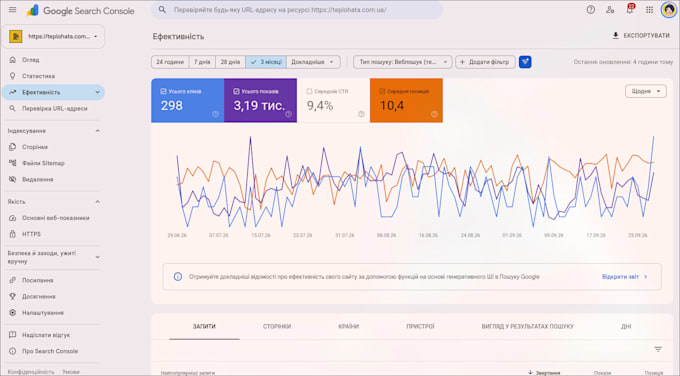Click the search magnifier icon in URL bar
Image resolution: width=680 pixels, height=376 pixels.
[x=162, y=10]
